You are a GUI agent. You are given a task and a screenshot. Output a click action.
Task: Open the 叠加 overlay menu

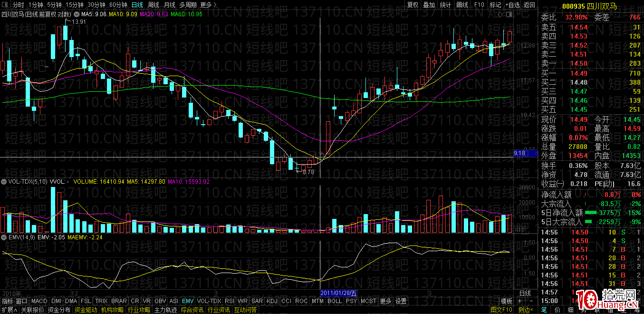click(x=429, y=5)
